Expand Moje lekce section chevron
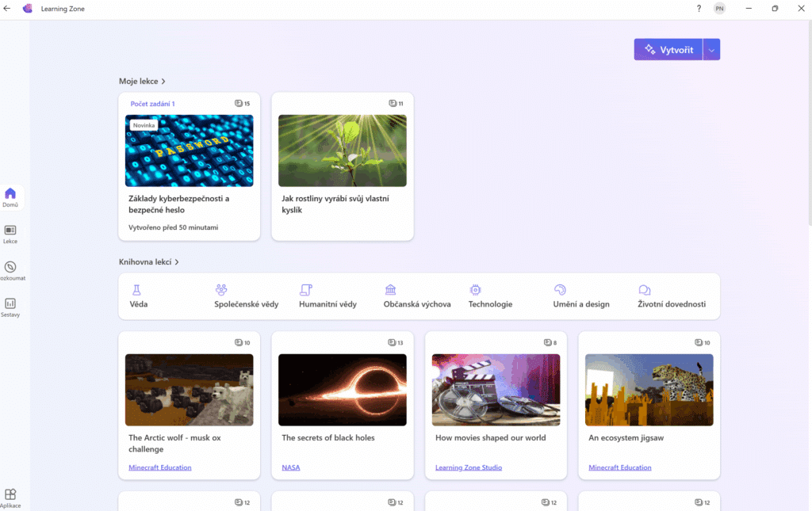The height and width of the screenshot is (511, 812). (x=163, y=81)
